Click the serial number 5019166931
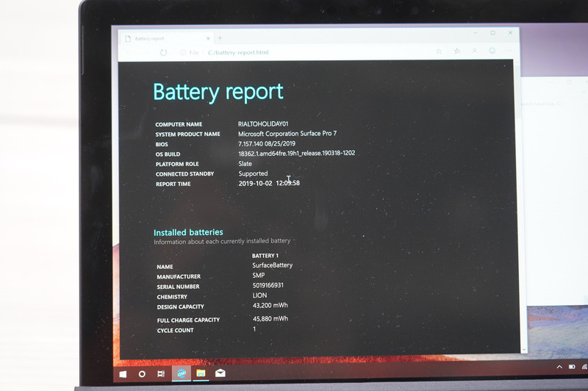Viewport: 588px width, 391px height. pyautogui.click(x=268, y=285)
